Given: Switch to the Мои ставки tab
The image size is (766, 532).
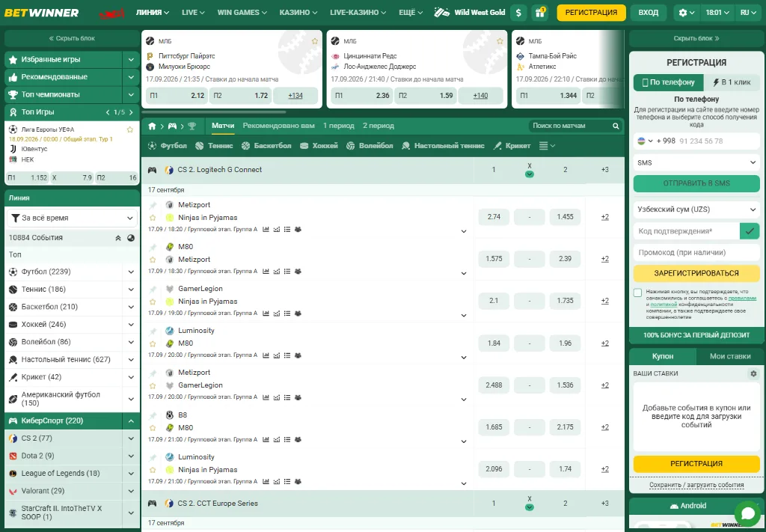Looking at the screenshot, I should pyautogui.click(x=730, y=357).
